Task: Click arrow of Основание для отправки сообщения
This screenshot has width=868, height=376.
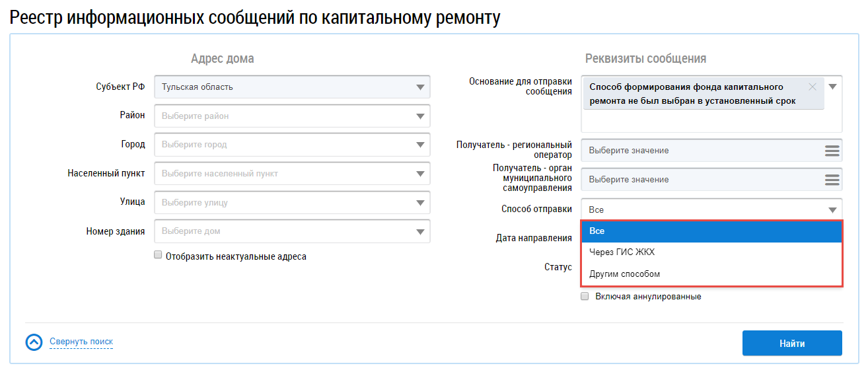Action: (x=832, y=87)
